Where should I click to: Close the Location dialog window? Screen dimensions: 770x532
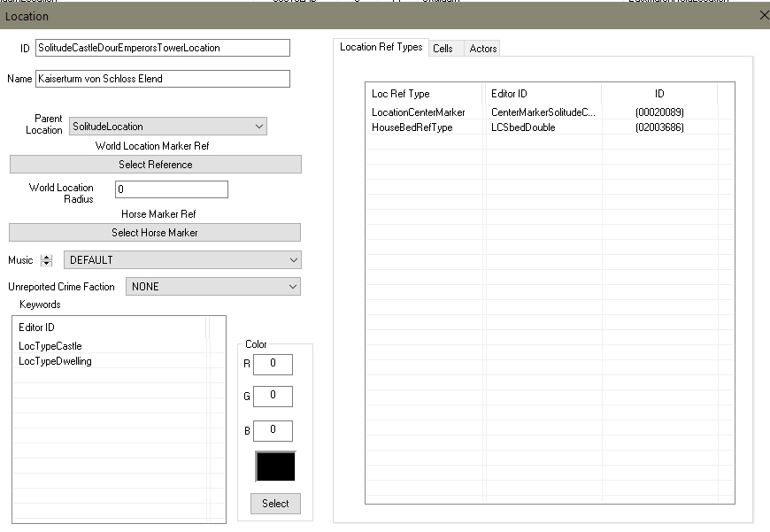764,15
